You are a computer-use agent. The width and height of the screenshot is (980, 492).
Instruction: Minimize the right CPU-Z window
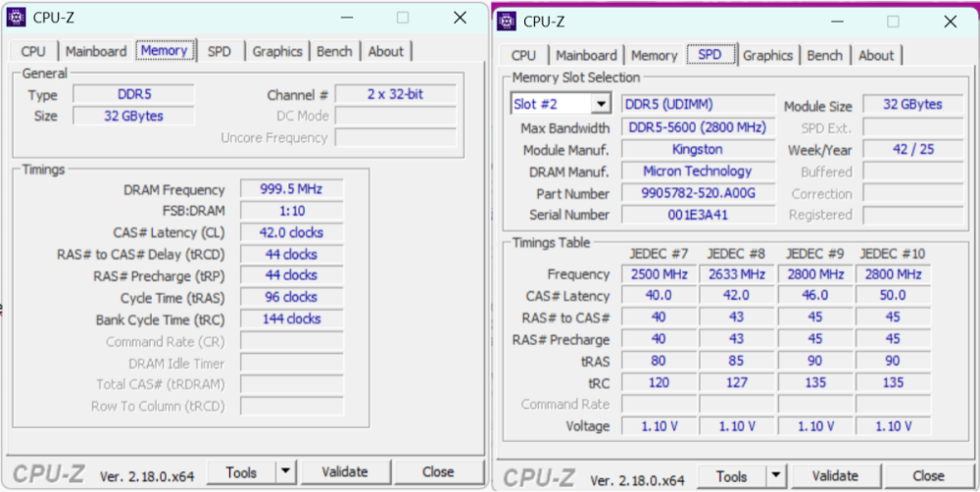click(x=837, y=22)
